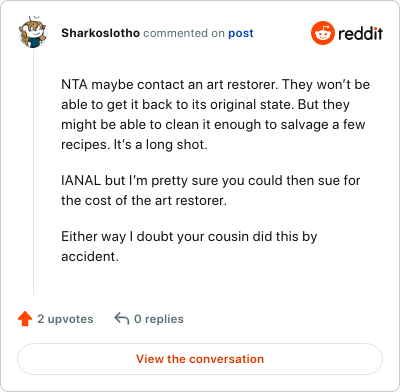Click the "reddit" wordmark text
The width and height of the screenshot is (400, 392).
point(360,33)
